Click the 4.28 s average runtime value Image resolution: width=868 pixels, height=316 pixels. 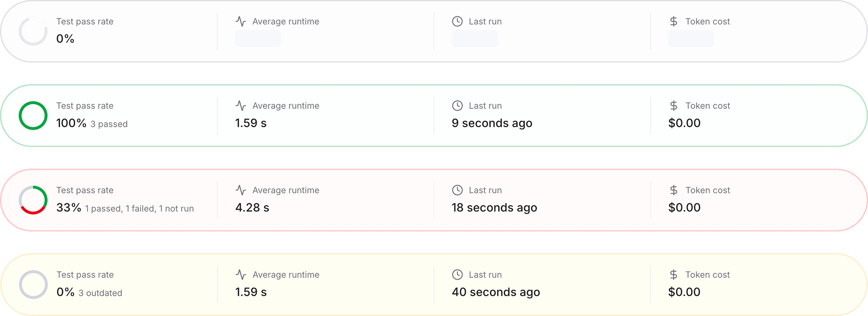(252, 208)
